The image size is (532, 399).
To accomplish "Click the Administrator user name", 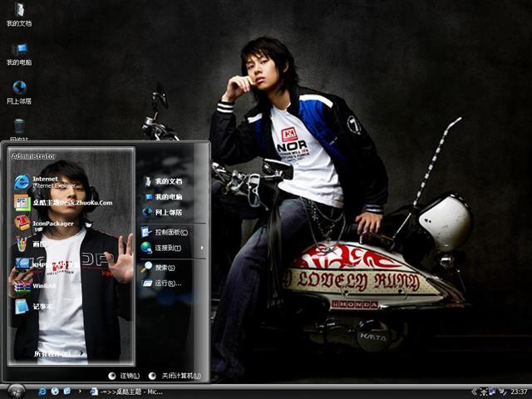I will tap(33, 156).
